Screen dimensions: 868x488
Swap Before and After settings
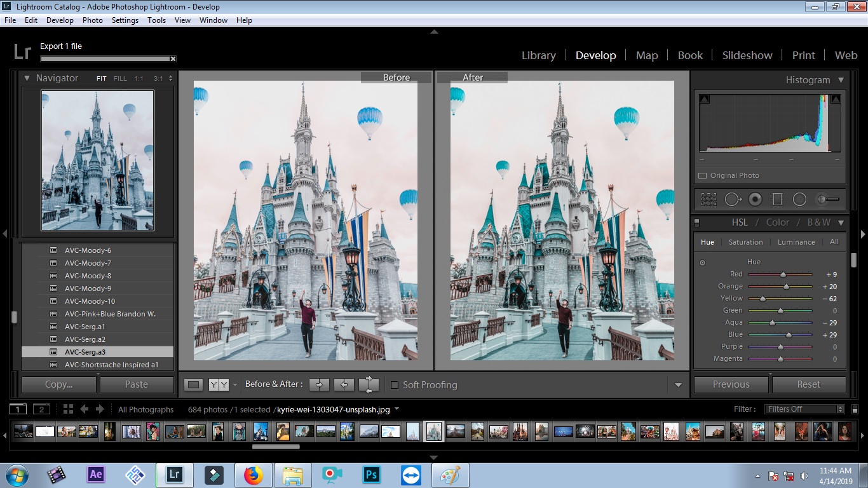(x=369, y=384)
